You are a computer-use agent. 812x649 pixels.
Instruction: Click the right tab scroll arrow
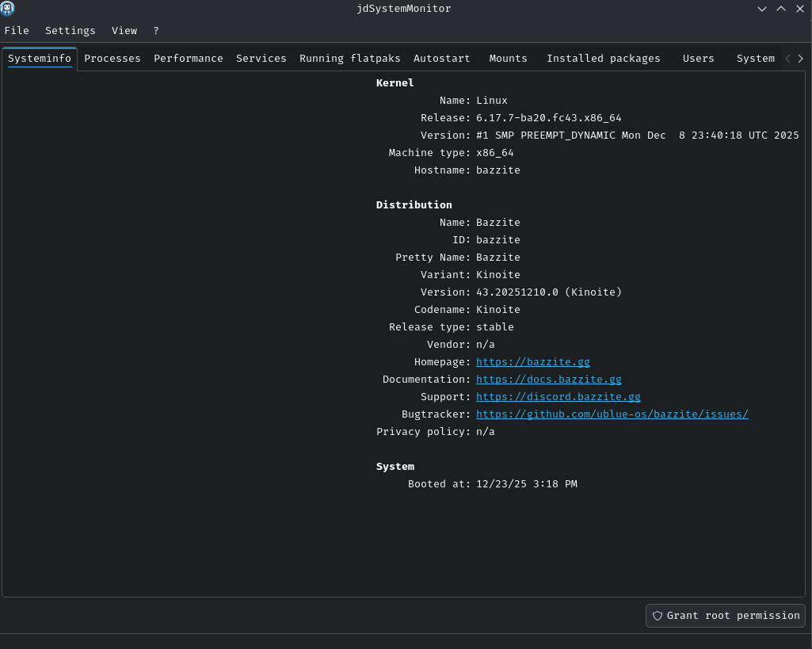point(801,58)
